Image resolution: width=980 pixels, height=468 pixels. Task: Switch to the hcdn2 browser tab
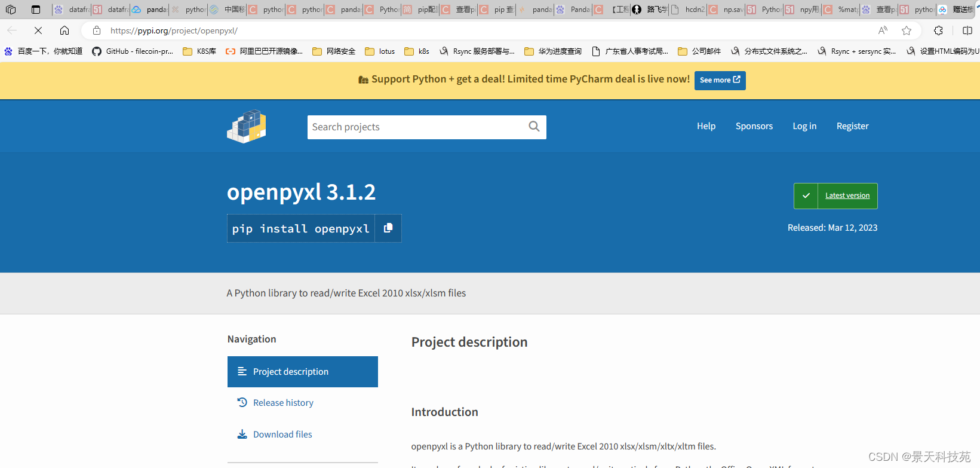coord(689,10)
